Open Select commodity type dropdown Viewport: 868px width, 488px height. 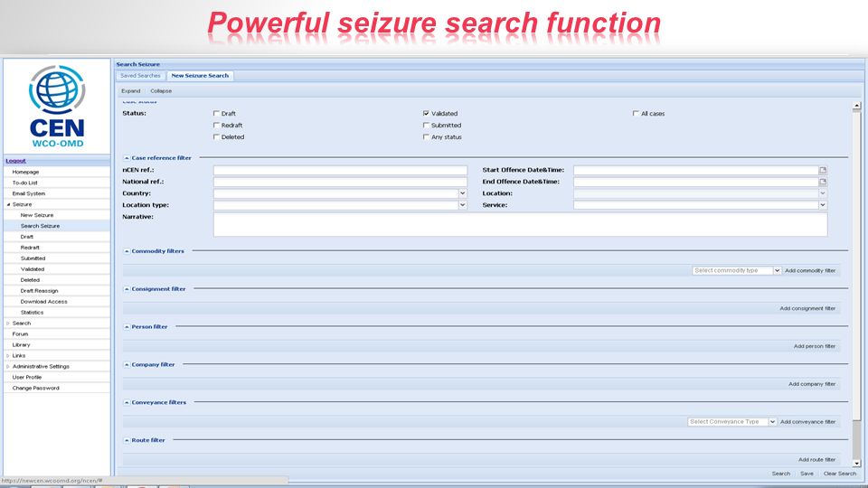click(x=777, y=270)
